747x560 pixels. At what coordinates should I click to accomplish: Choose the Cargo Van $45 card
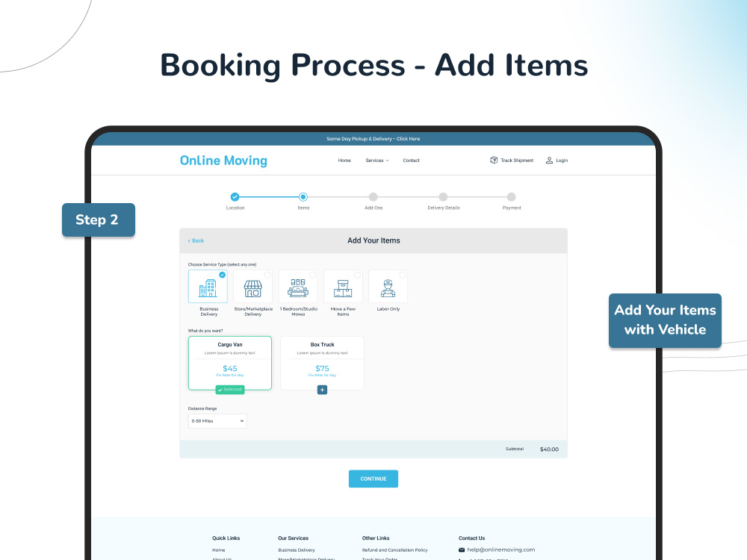click(x=230, y=363)
